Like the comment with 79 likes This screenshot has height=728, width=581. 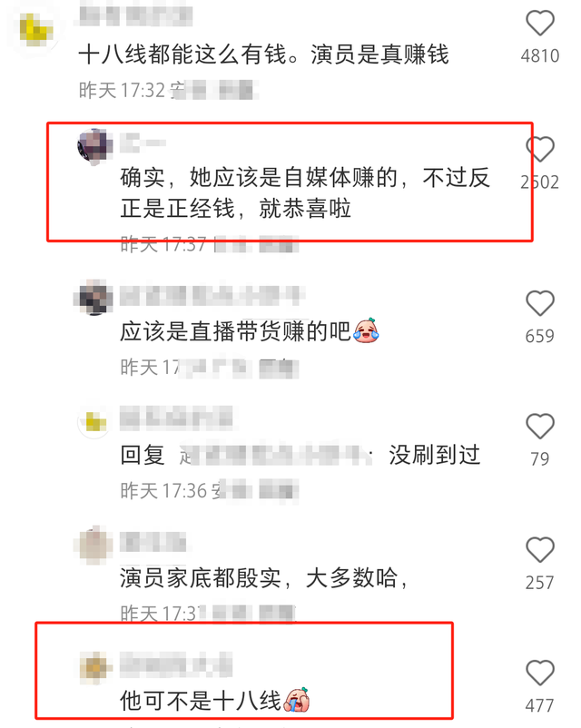539,426
